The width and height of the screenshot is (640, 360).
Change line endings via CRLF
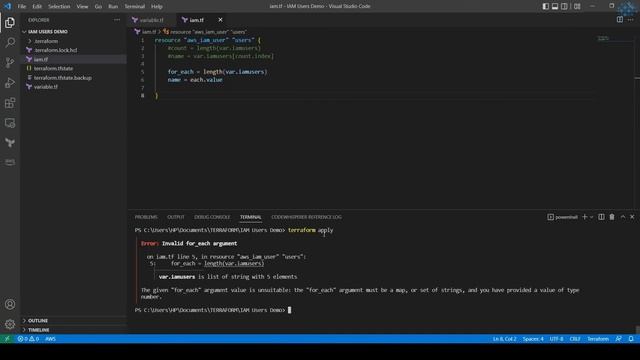coord(575,339)
